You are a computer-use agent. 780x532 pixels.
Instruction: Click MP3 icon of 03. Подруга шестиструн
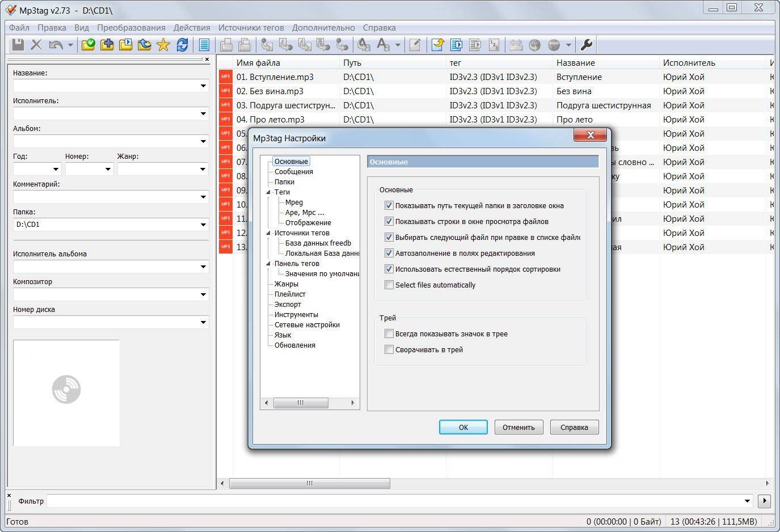click(x=225, y=105)
